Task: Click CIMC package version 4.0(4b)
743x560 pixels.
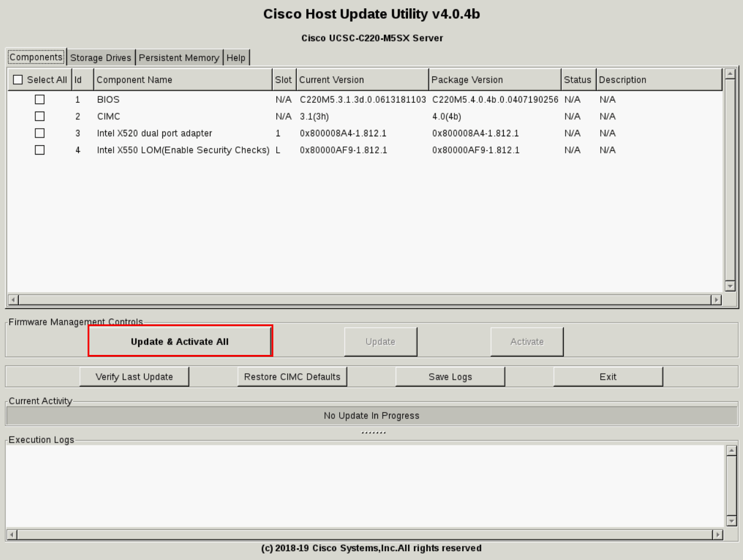Action: 447,116
